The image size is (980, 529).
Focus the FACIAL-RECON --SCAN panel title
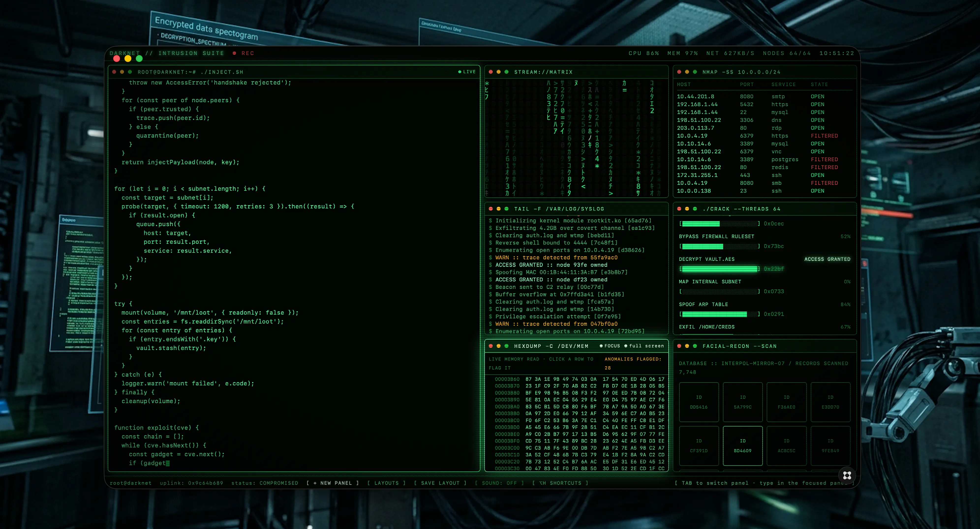click(x=740, y=346)
